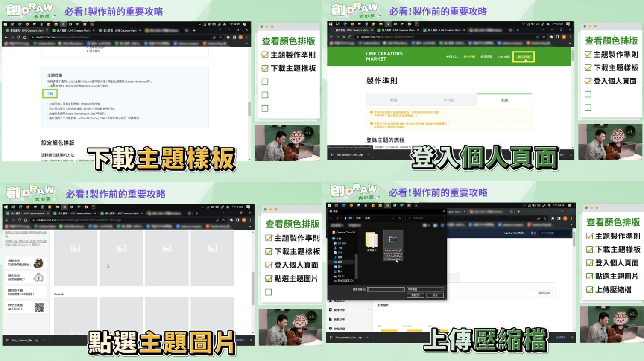
Task: Click Chrome back arrow in 下載主題樣板 frame
Action: [6, 37]
